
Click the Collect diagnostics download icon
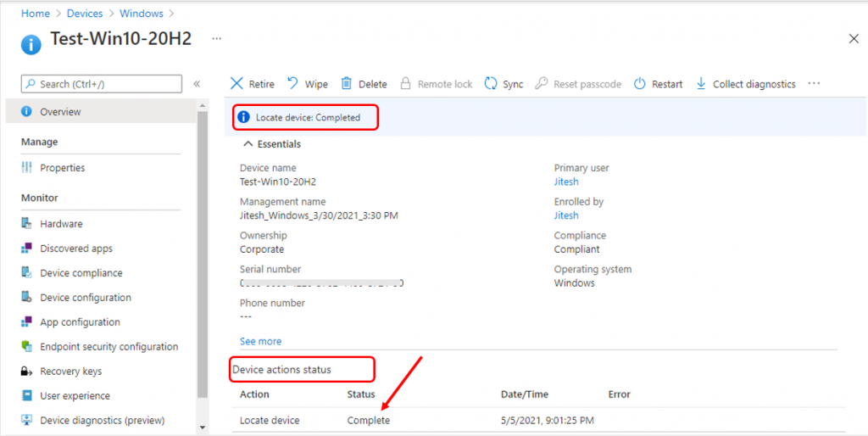point(701,84)
